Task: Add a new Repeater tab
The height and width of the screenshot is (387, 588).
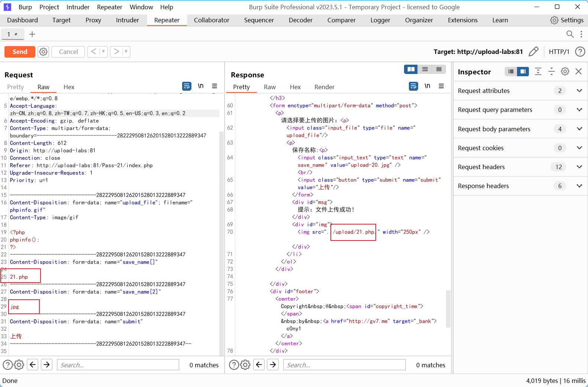Action: (32, 34)
